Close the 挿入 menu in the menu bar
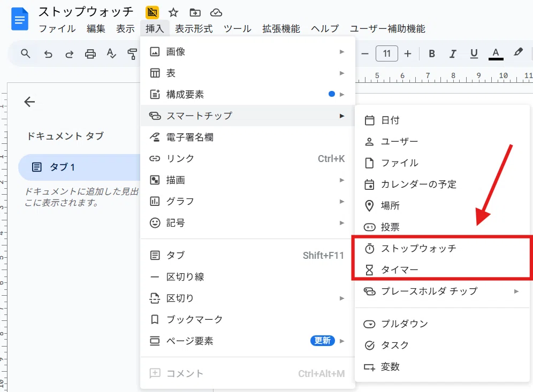This screenshot has width=533, height=392. point(155,29)
